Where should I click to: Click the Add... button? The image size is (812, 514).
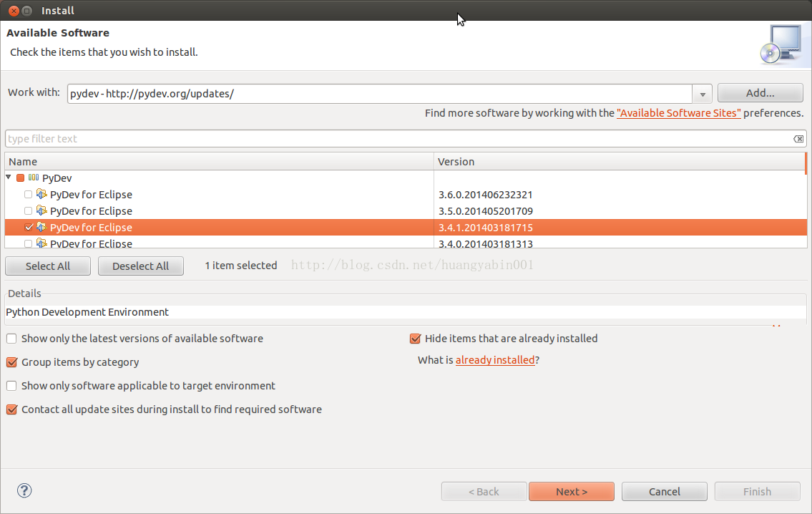tap(760, 93)
